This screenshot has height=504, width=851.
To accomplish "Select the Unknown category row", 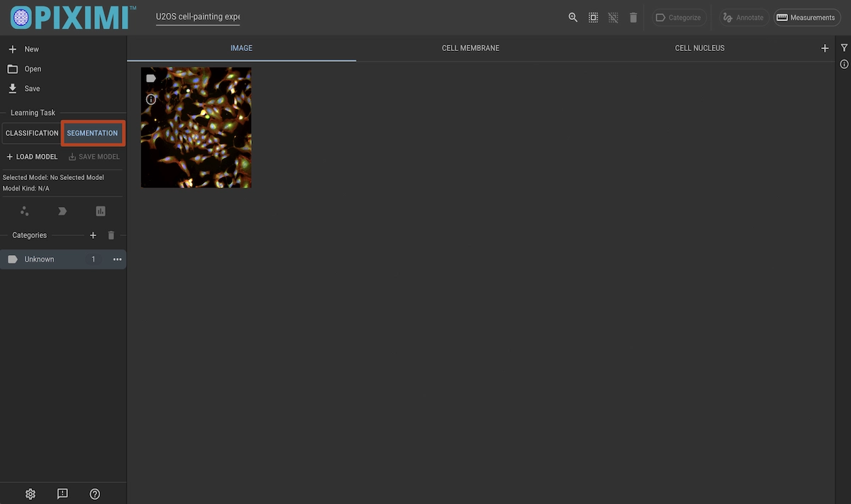I will tap(63, 259).
